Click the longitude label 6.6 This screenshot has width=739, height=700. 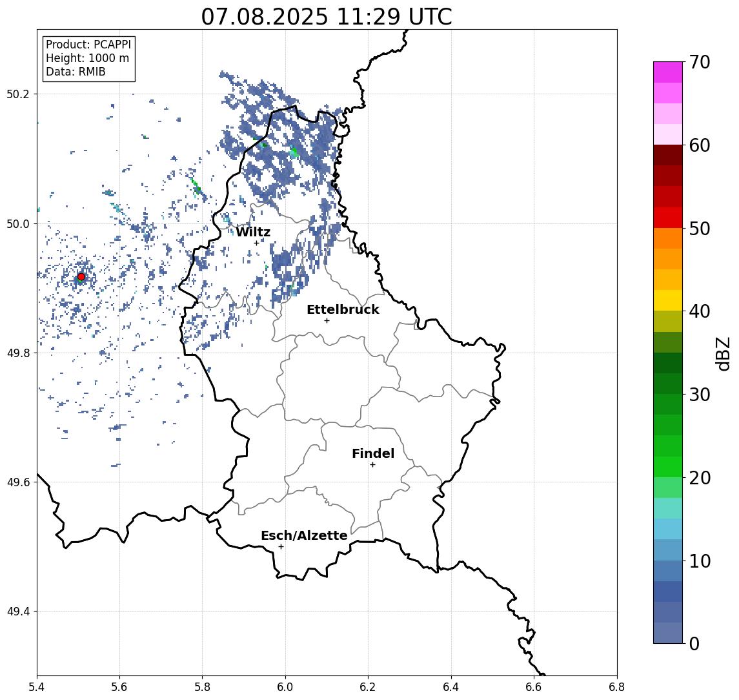pyautogui.click(x=534, y=687)
